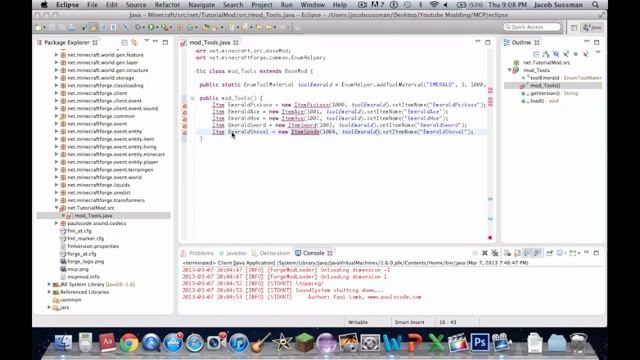
Task: Select the Console tab
Action: (x=313, y=253)
